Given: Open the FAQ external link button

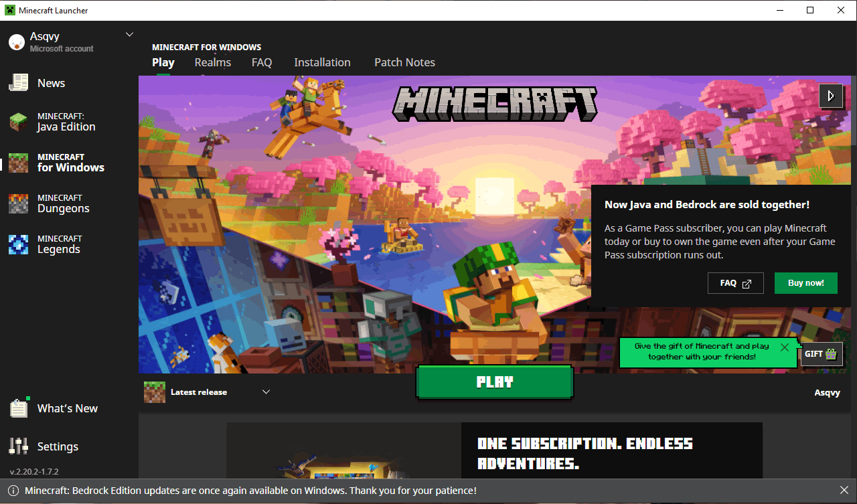Looking at the screenshot, I should click(736, 283).
